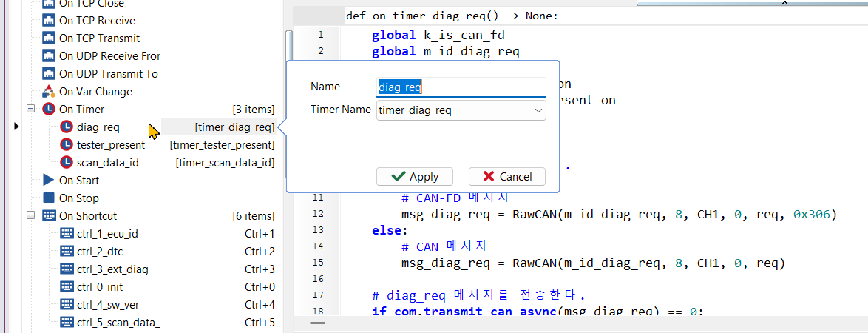Click the On Var Change icon
This screenshot has width=868, height=333.
(x=50, y=92)
